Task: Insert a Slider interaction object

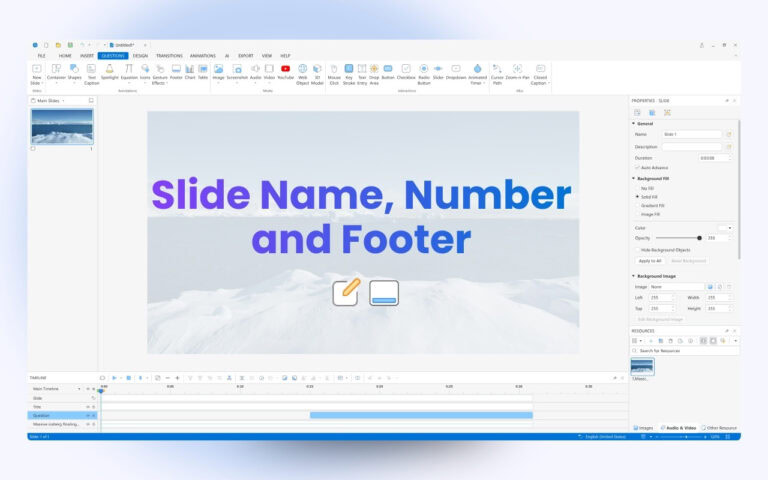Action: 438,72
